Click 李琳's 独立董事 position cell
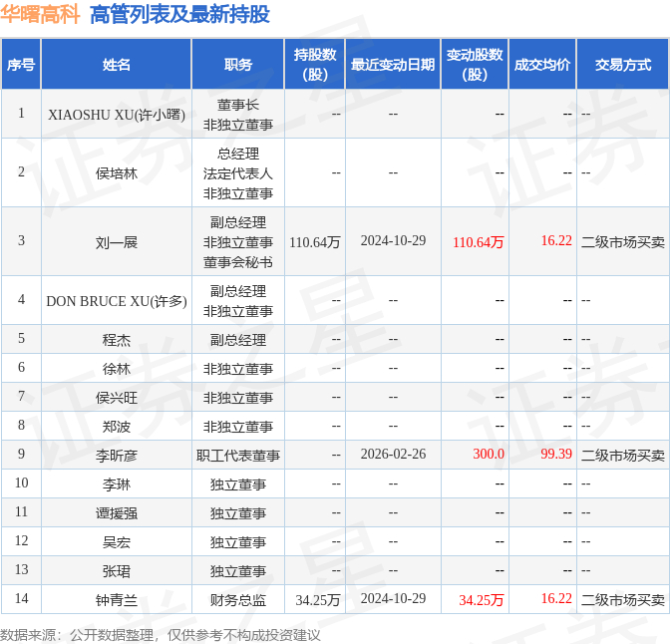Image resolution: width=670 pixels, height=644 pixels. click(x=238, y=484)
